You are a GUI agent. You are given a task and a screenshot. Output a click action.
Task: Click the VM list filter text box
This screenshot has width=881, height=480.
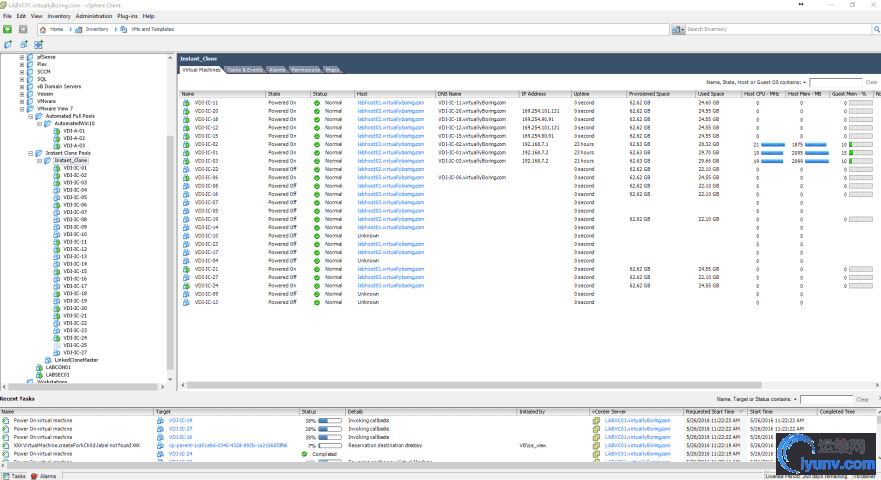pyautogui.click(x=835, y=83)
